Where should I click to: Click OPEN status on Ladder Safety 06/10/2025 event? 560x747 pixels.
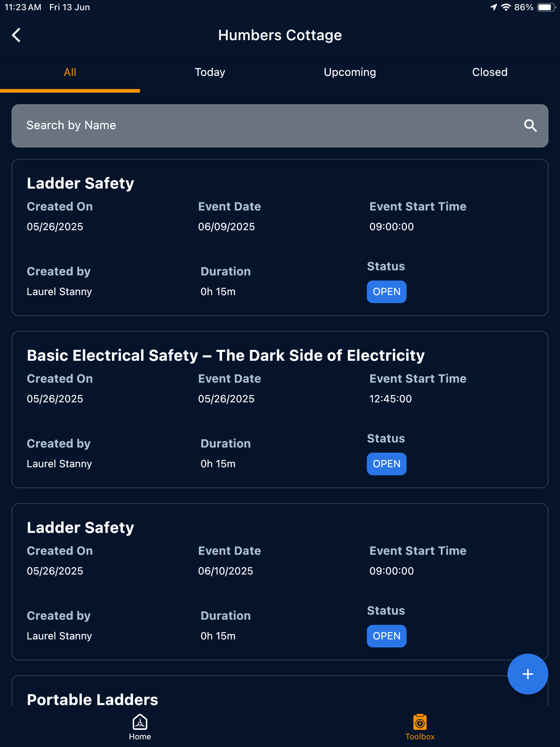(x=386, y=636)
